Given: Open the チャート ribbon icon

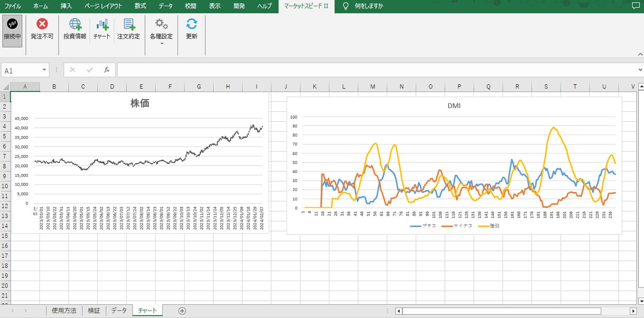Looking at the screenshot, I should coord(102,24).
